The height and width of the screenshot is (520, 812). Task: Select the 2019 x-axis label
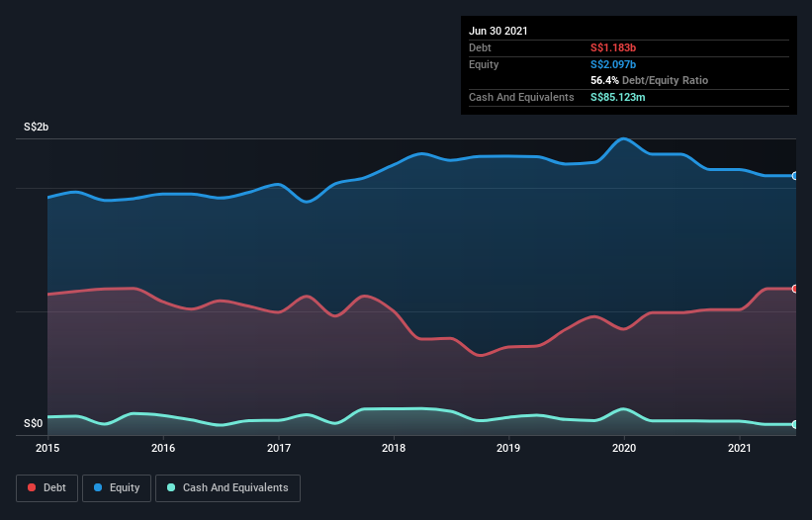[x=508, y=448]
